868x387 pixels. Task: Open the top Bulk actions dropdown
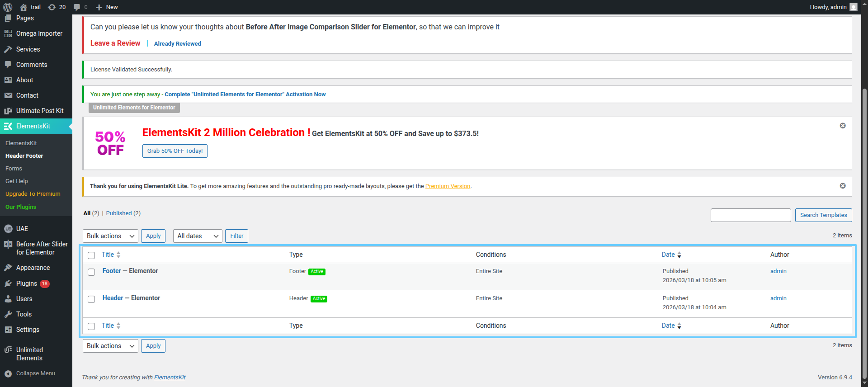[x=110, y=236]
